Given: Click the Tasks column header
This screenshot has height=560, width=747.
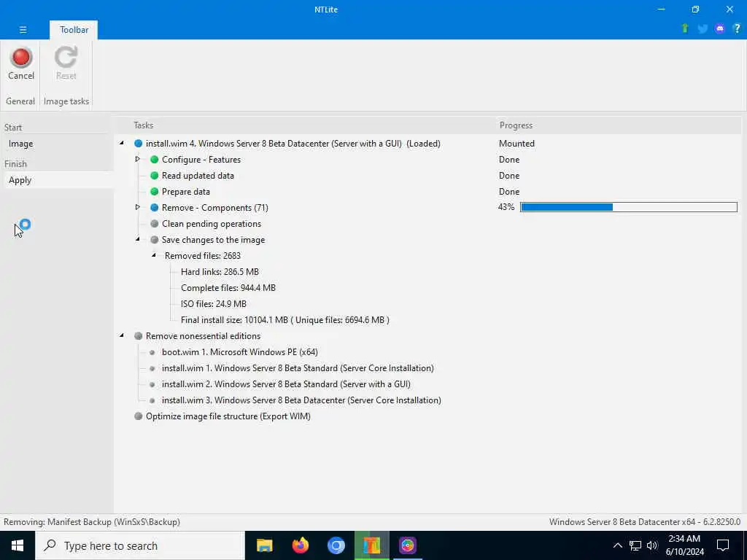Looking at the screenshot, I should coord(143,125).
